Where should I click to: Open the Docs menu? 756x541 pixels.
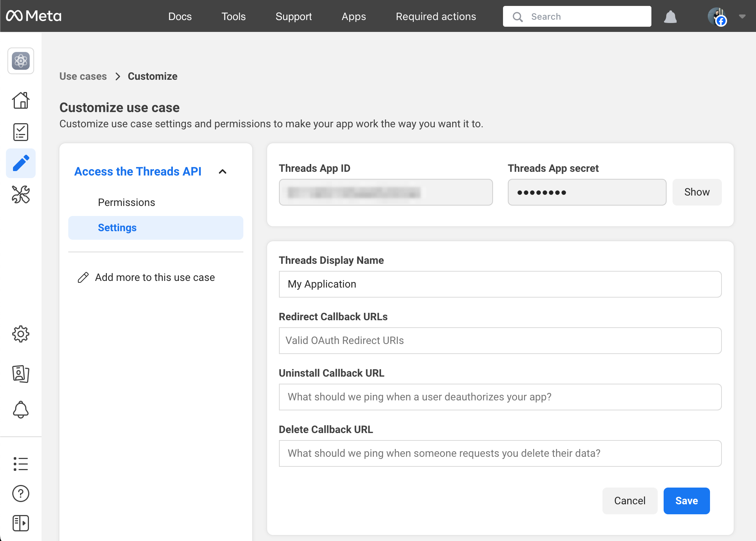click(x=180, y=16)
